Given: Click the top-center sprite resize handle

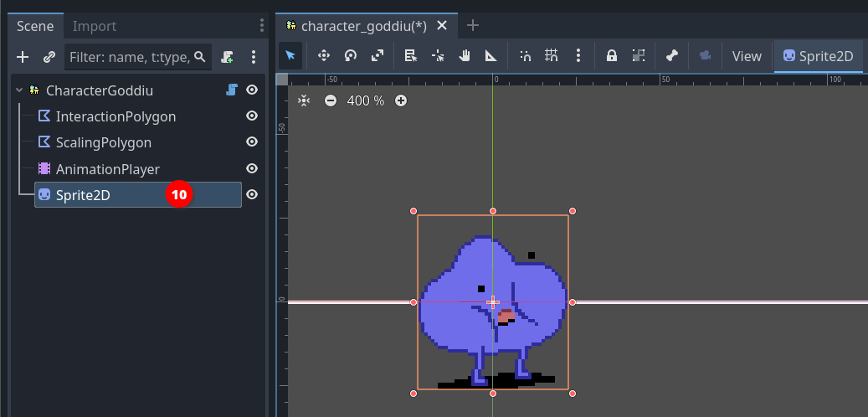Looking at the screenshot, I should click(493, 211).
